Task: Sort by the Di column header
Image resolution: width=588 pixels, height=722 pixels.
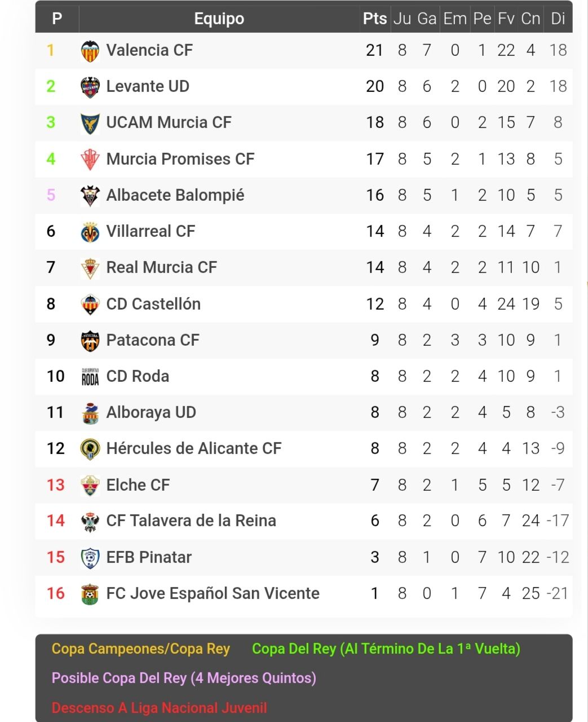Action: pyautogui.click(x=558, y=19)
